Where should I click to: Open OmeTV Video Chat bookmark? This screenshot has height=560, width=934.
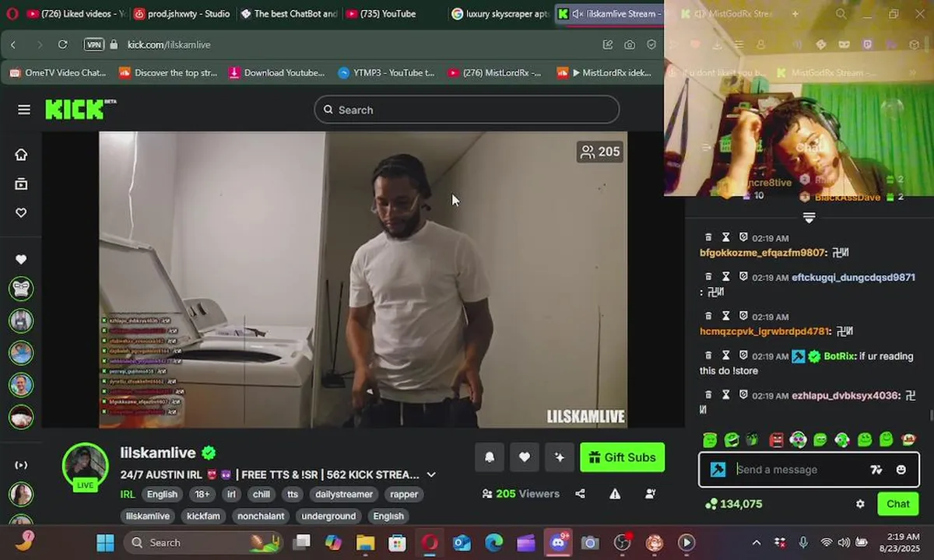click(57, 73)
